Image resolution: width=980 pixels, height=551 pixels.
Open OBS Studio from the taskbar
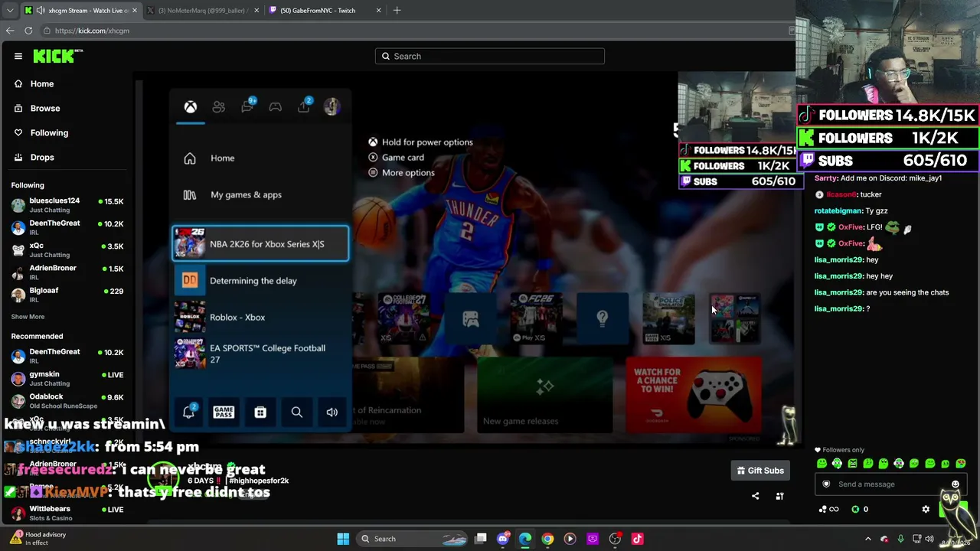pyautogui.click(x=615, y=539)
